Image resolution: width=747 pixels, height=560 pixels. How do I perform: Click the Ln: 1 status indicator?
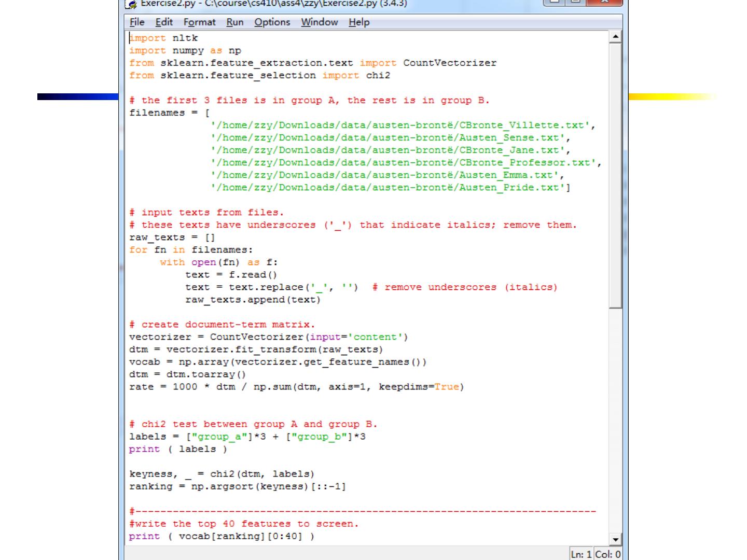[x=581, y=554]
